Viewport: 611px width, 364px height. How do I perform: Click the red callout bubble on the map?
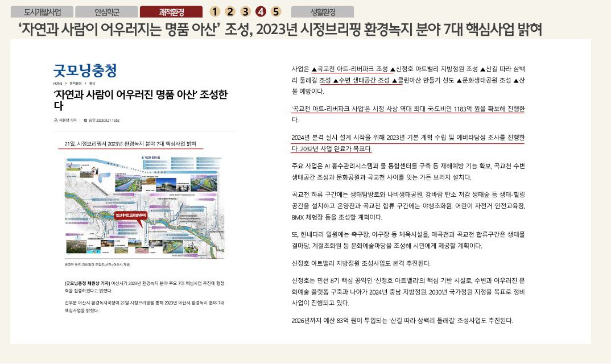[131, 216]
